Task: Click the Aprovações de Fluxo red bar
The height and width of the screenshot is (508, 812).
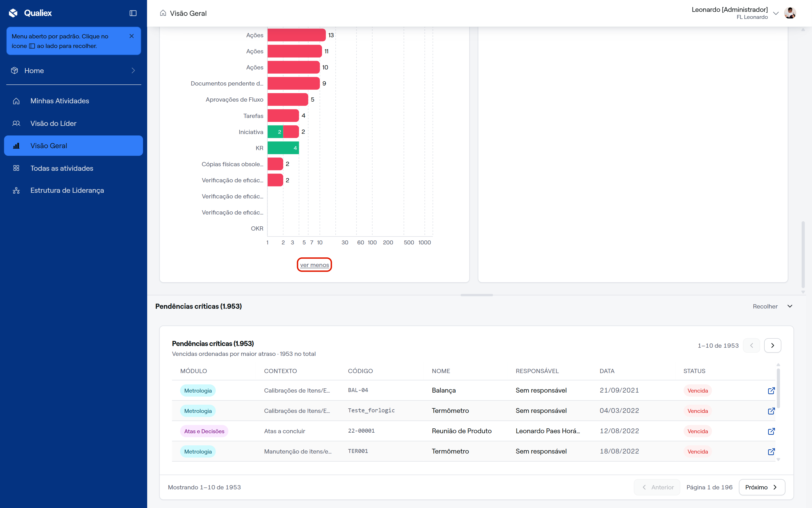Action: (288, 99)
